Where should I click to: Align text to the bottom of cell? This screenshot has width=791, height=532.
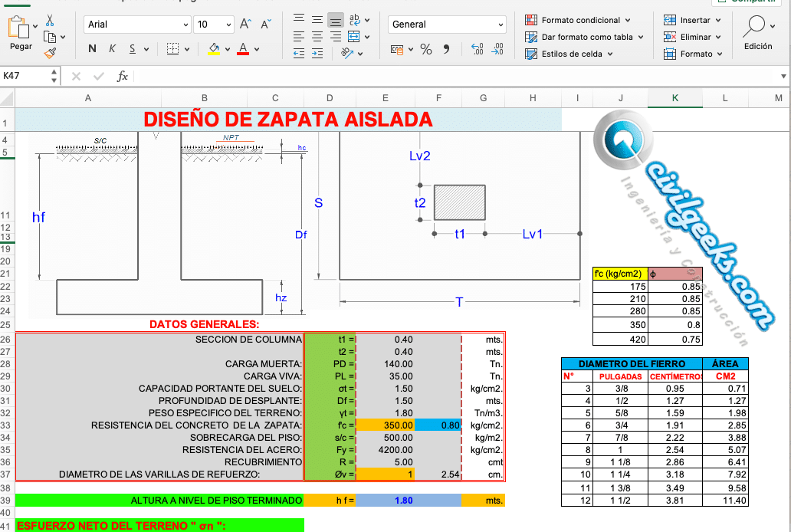(x=336, y=20)
